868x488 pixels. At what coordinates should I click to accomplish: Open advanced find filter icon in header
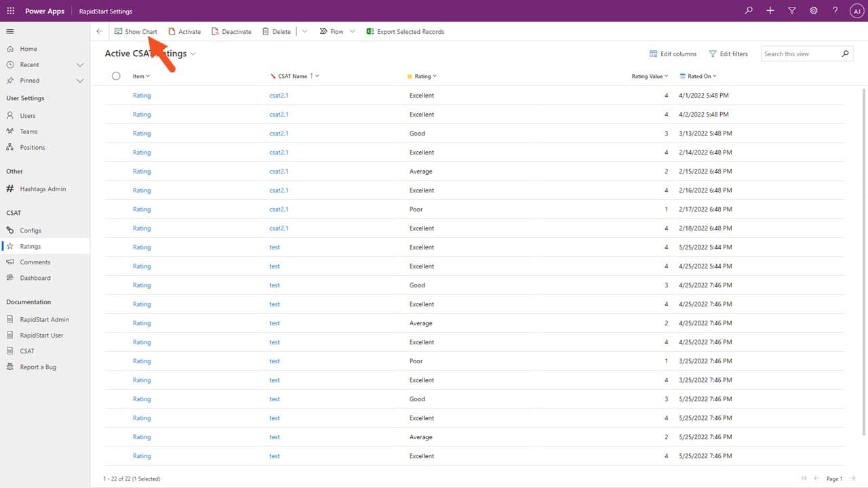point(792,11)
